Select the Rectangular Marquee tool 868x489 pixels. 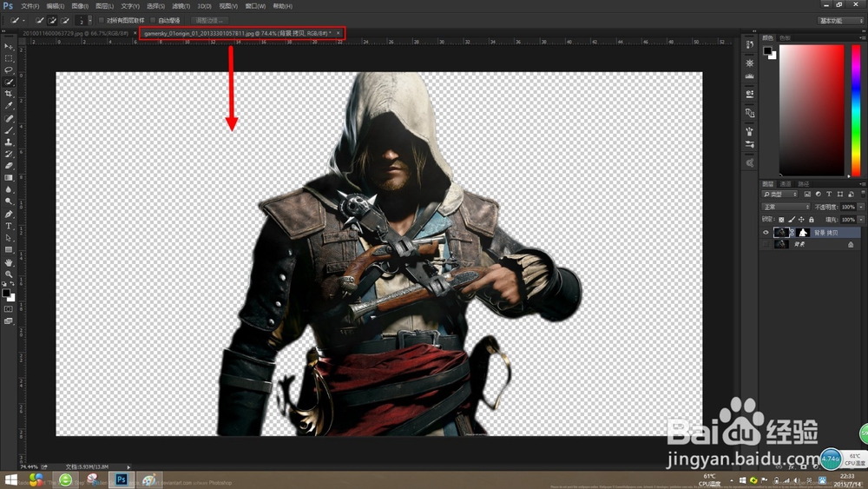point(9,58)
